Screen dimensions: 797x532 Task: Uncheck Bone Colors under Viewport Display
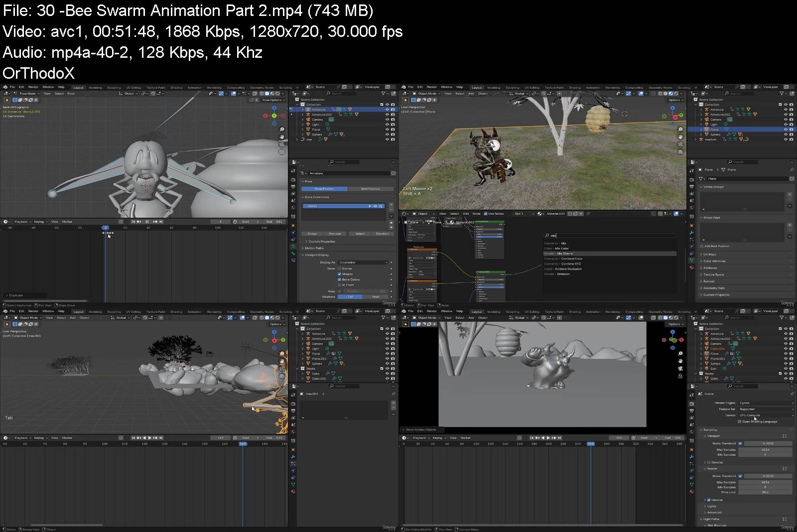click(340, 279)
